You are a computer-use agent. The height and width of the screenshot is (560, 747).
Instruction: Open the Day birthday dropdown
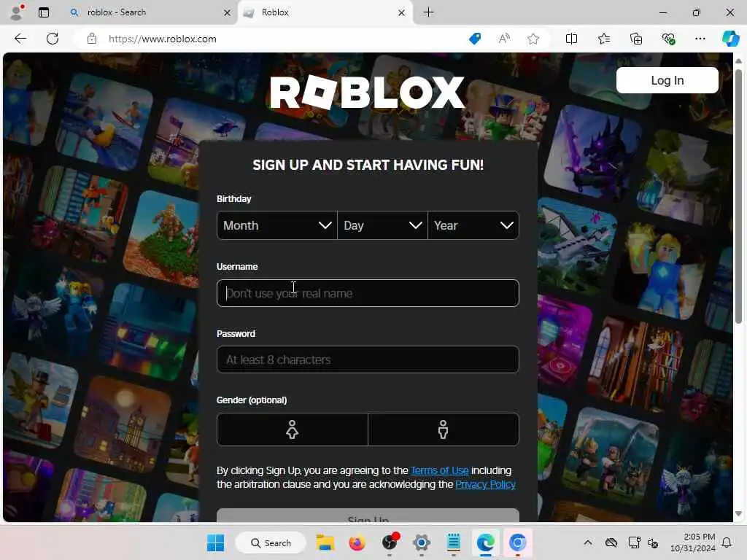382,225
